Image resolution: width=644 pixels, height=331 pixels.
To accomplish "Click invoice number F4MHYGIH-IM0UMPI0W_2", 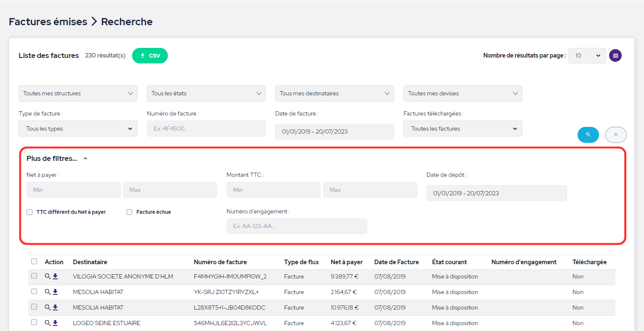I will [230, 276].
